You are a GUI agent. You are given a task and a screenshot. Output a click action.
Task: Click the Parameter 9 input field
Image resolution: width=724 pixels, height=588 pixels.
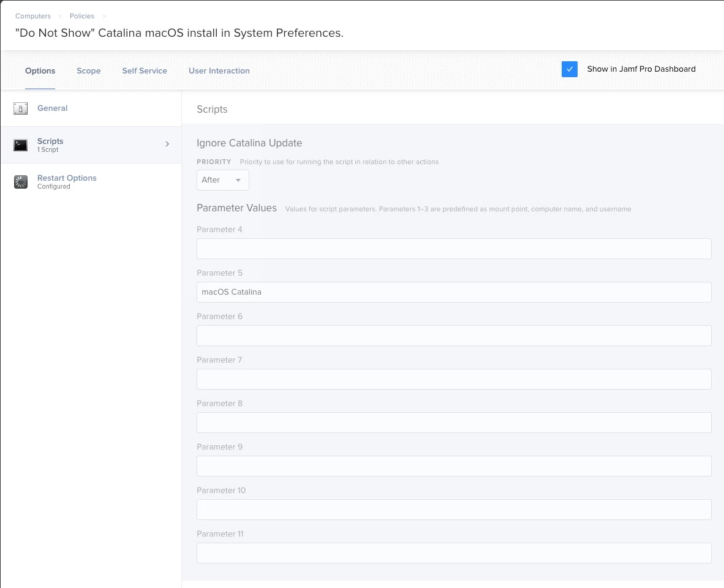click(454, 466)
